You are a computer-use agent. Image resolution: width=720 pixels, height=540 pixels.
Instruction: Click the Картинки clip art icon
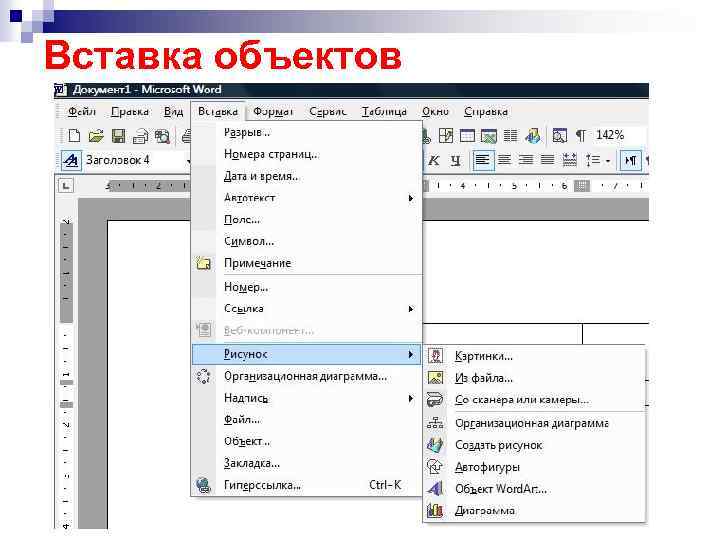435,356
